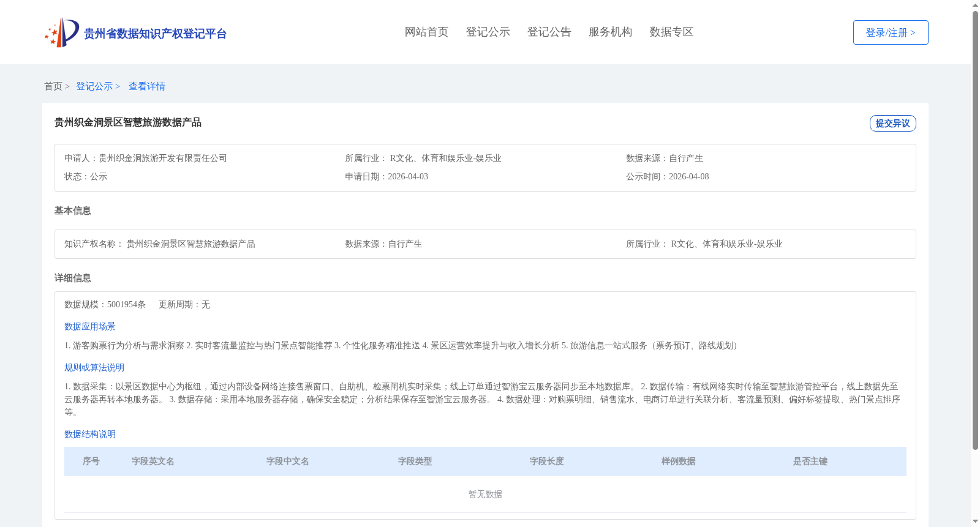
Task: Click the 字段长度 column header
Action: pos(547,461)
